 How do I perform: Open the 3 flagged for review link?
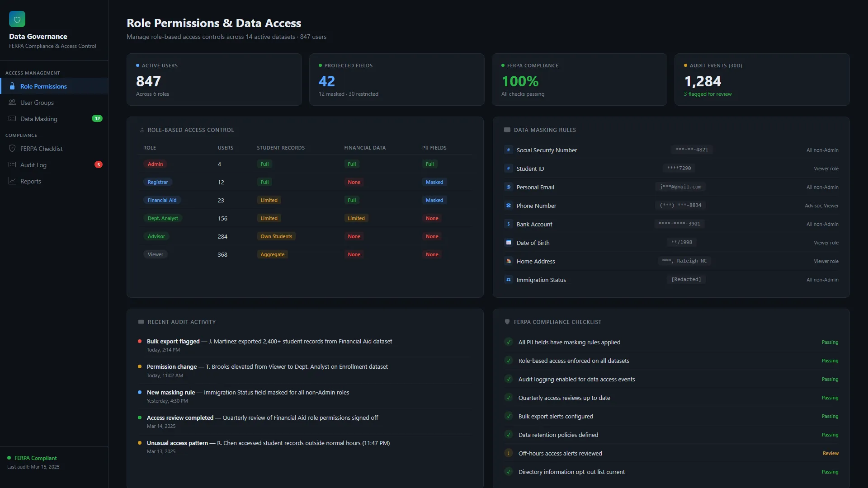pyautogui.click(x=708, y=94)
